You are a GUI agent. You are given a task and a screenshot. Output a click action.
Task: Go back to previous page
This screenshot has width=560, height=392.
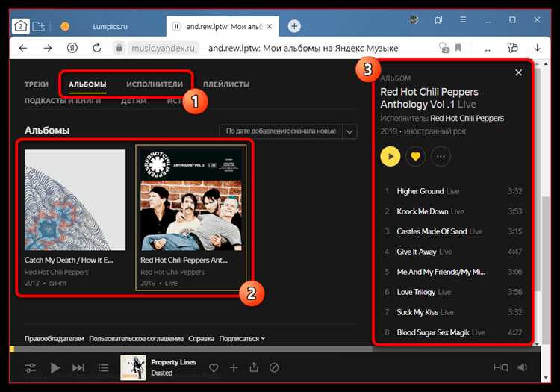(23, 48)
